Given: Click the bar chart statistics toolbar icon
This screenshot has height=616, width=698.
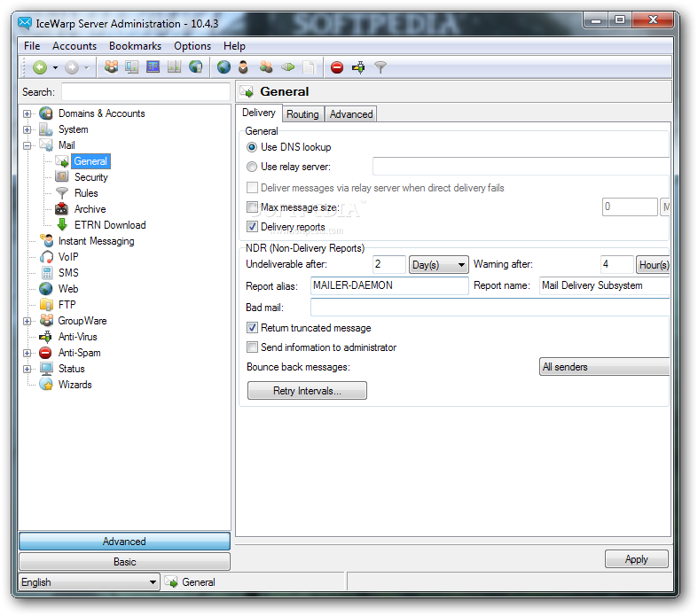Looking at the screenshot, I should [174, 67].
